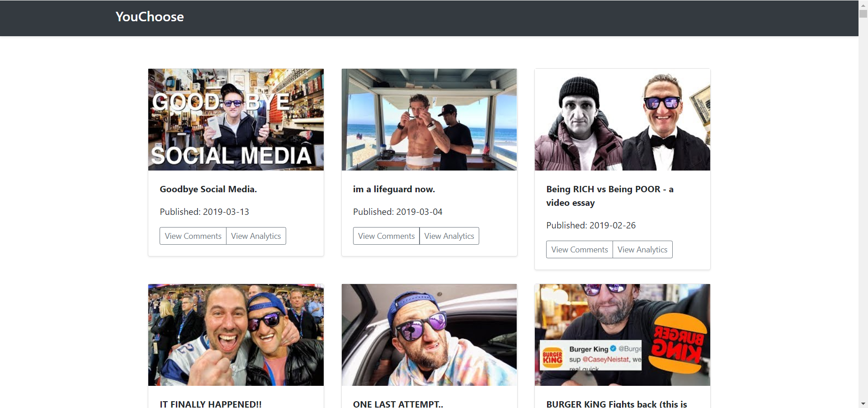
Task: Open the BURGER KING Fights back thumbnail
Action: [623, 335]
